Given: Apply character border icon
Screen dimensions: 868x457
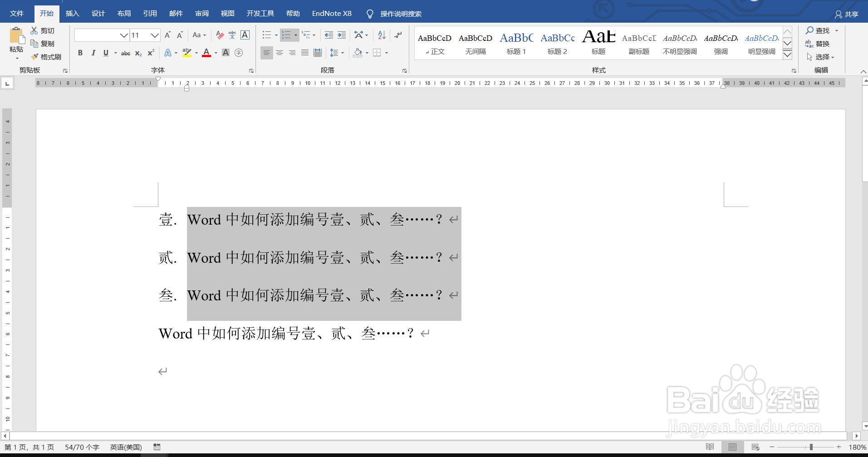Looking at the screenshot, I should [245, 35].
